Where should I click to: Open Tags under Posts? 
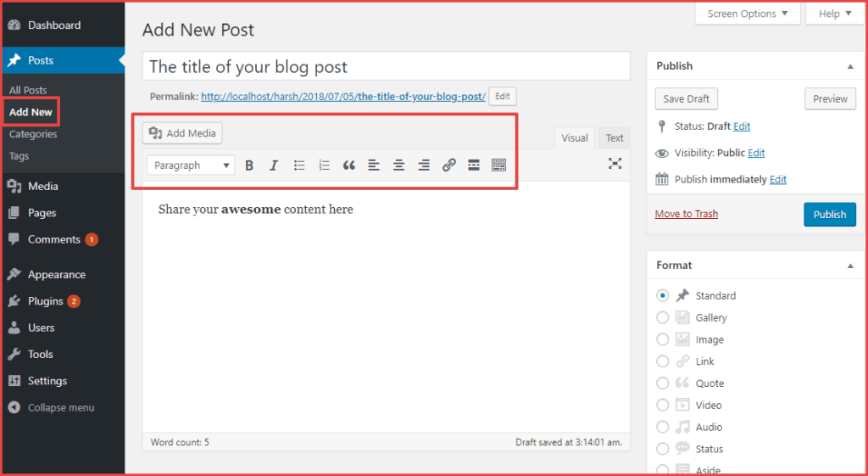click(x=19, y=156)
